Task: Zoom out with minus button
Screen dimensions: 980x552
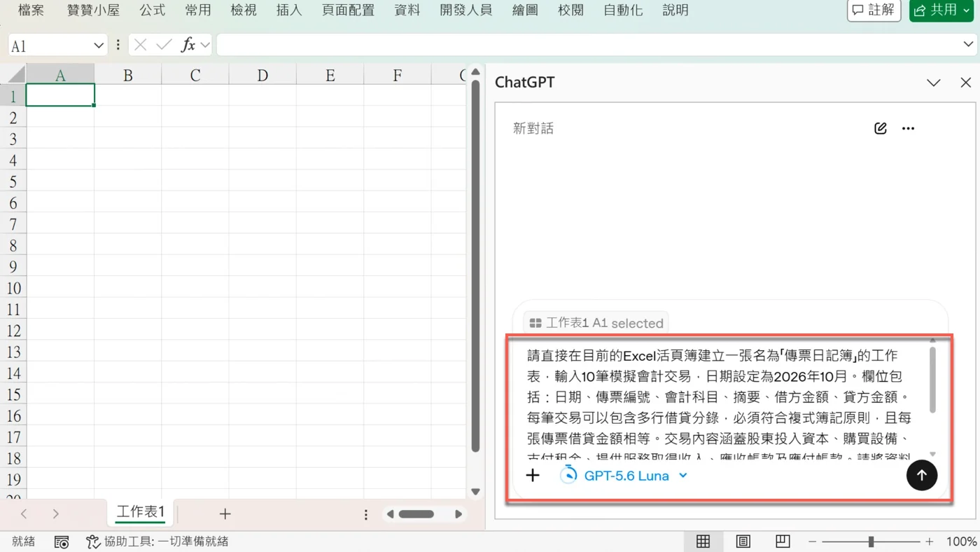Action: [x=812, y=541]
